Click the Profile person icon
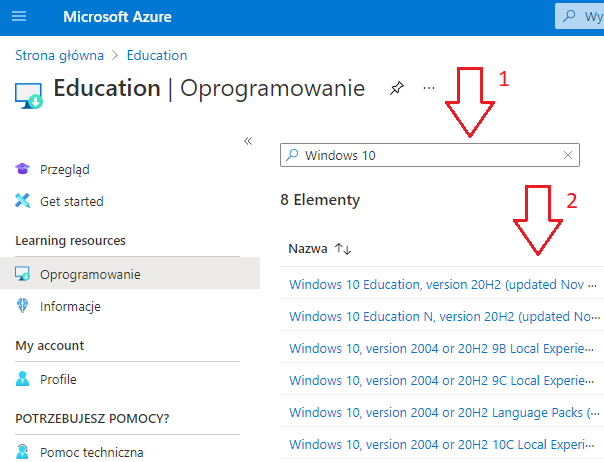604x462 pixels. (23, 379)
